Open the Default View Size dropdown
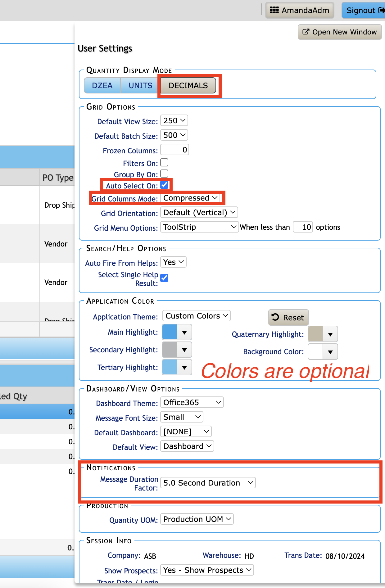The image size is (385, 588). pyautogui.click(x=174, y=120)
